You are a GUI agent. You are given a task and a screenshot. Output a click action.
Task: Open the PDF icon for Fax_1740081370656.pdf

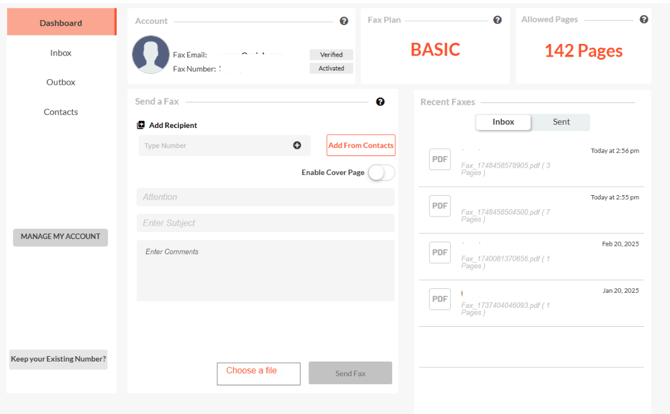(x=440, y=253)
